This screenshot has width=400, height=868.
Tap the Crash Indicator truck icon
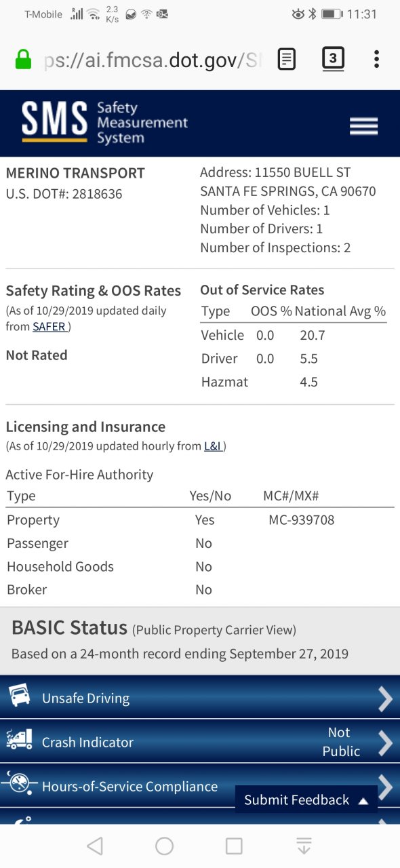(x=19, y=740)
